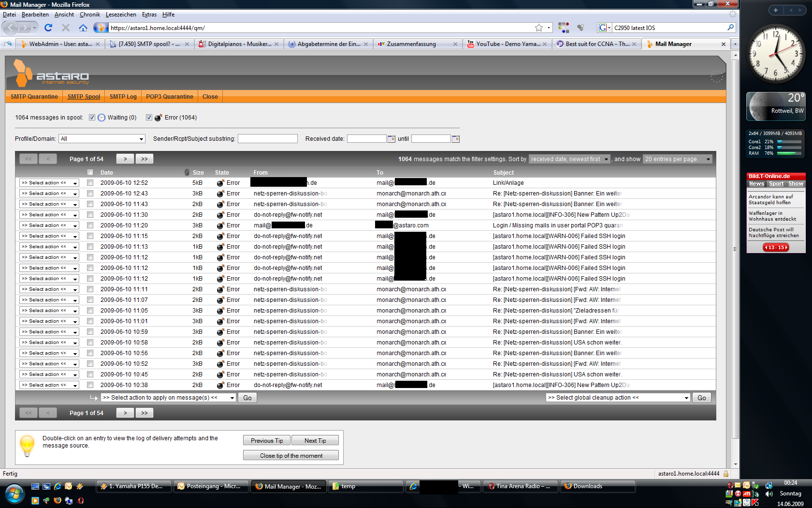812x508 pixels.
Task: Uncheck the Waiting (0) filter checkbox
Action: pyautogui.click(x=92, y=118)
